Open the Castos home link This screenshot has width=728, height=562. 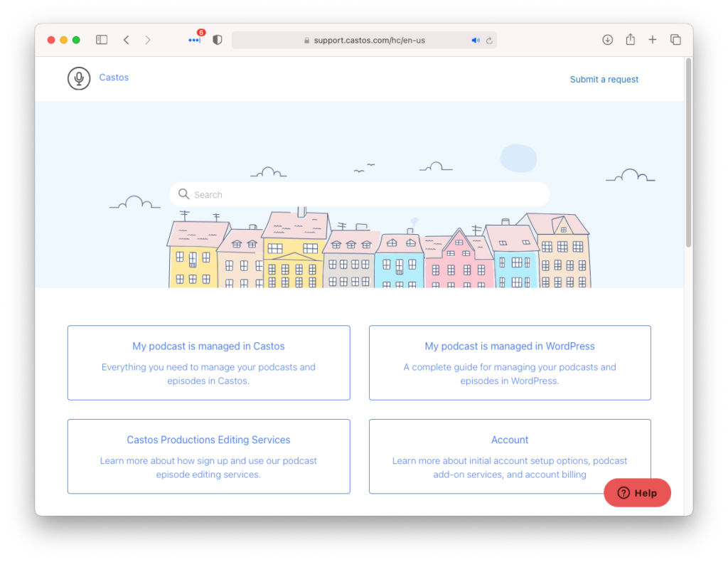tap(114, 78)
